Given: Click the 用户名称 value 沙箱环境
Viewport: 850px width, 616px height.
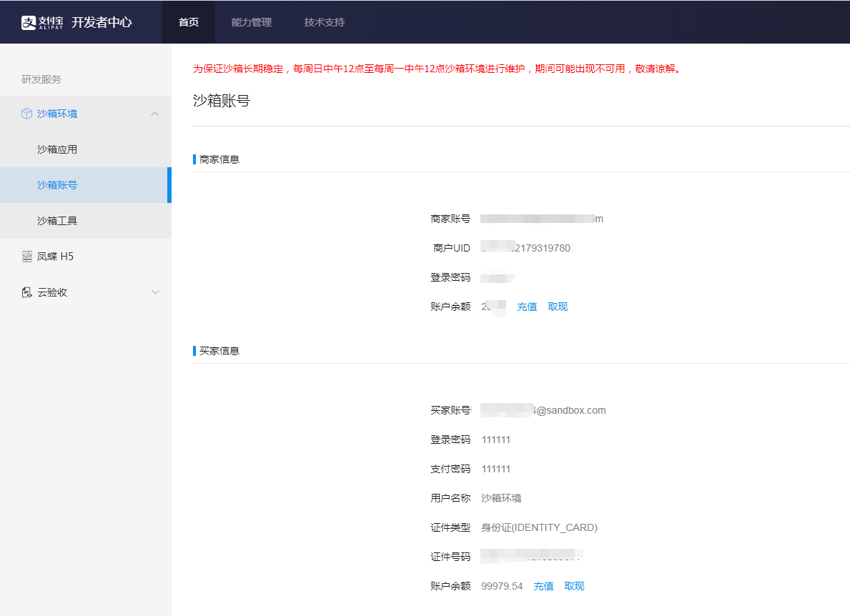Looking at the screenshot, I should (501, 498).
